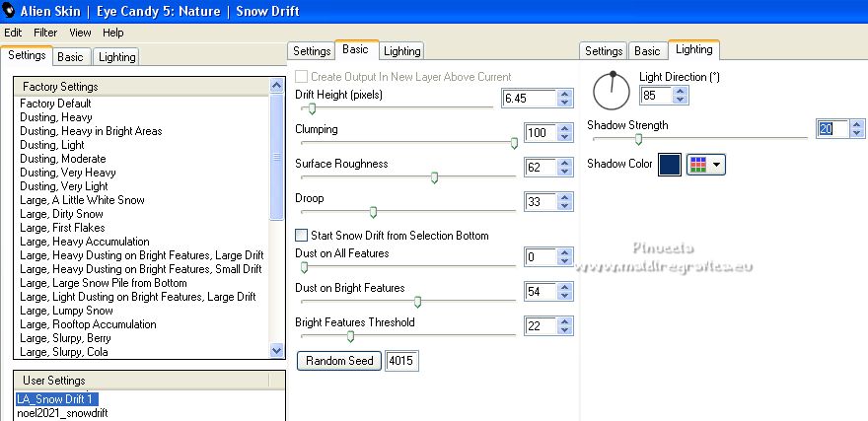Click the Bright Features Threshold slider handle
This screenshot has height=421, width=868.
[350, 336]
